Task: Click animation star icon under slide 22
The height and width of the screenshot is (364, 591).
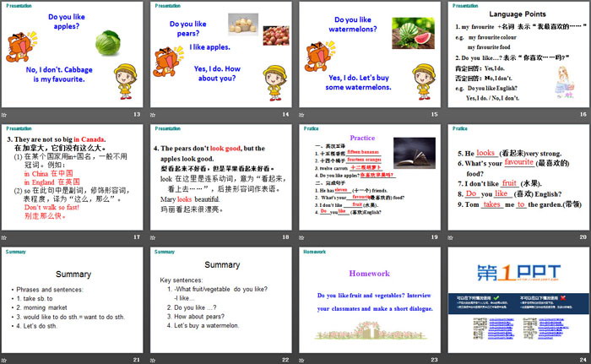Action: (x=153, y=361)
